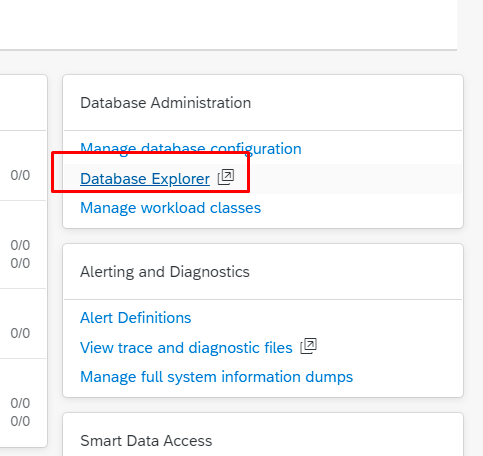
Task: Click the 0/0 value directly below the topmost one
Action: click(x=20, y=245)
